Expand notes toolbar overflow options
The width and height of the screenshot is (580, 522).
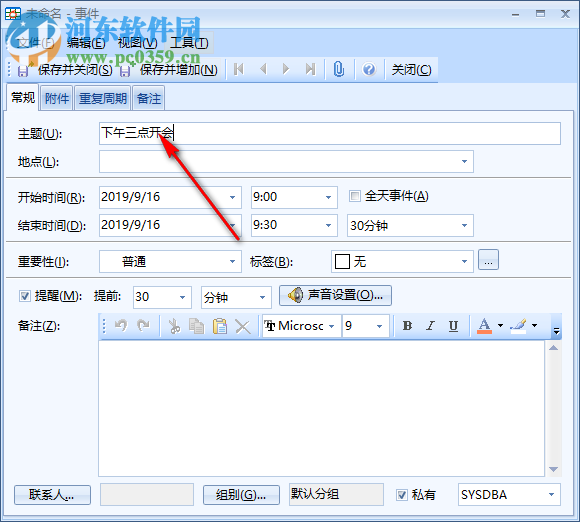556,331
